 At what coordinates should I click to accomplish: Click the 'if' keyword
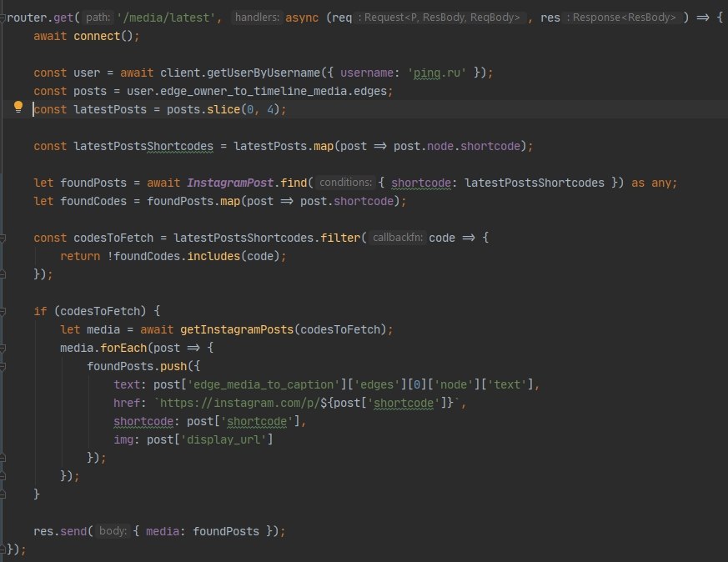tap(40, 311)
